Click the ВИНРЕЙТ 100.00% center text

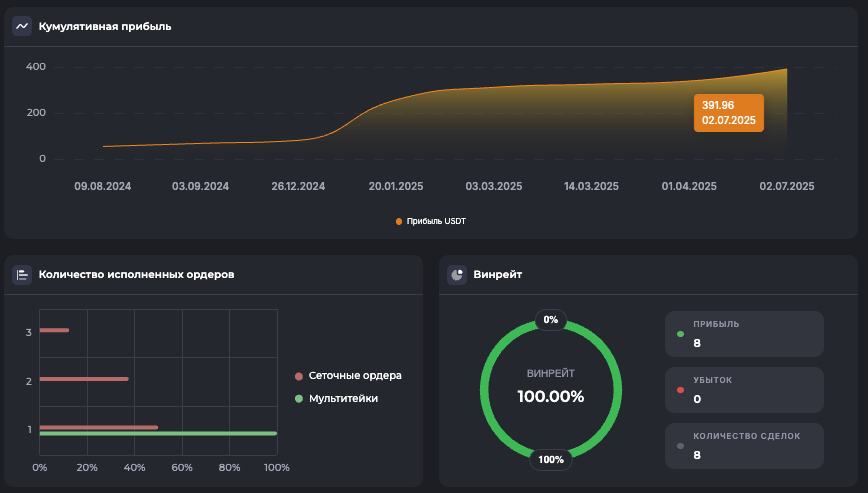[x=550, y=387]
